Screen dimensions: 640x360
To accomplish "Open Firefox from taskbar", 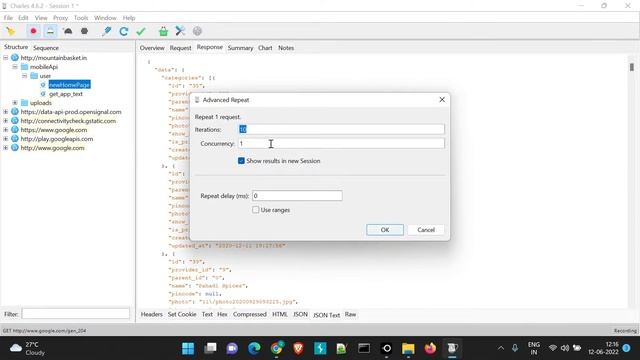I will coord(430,348).
